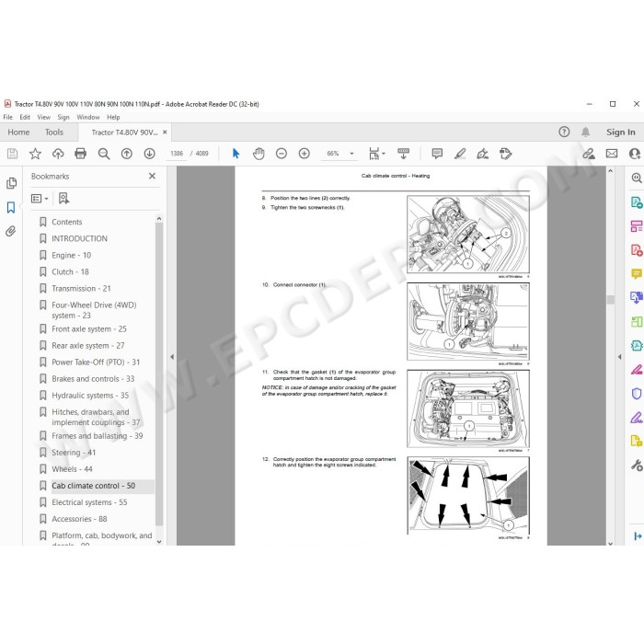Click document scrollbar down arrow

click(610, 543)
